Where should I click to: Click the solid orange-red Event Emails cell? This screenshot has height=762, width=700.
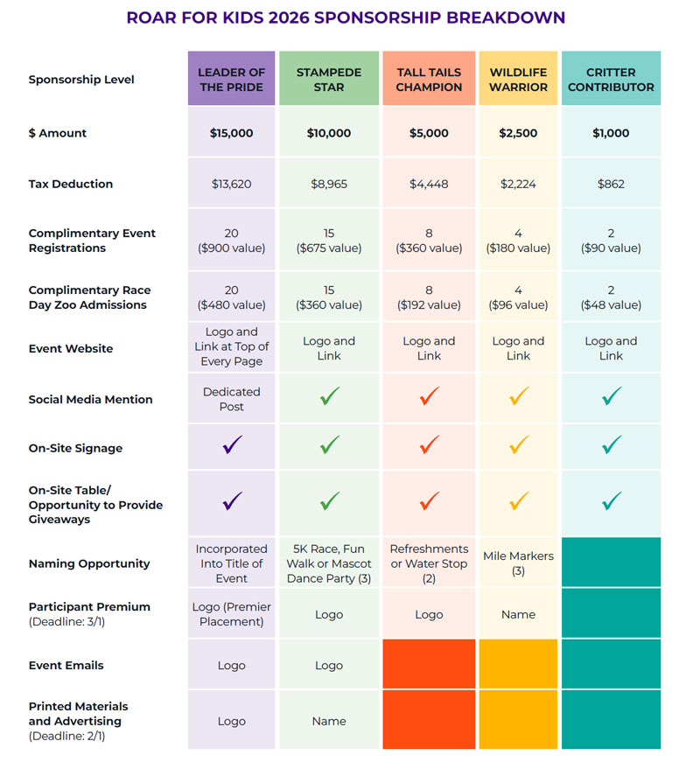tap(429, 664)
